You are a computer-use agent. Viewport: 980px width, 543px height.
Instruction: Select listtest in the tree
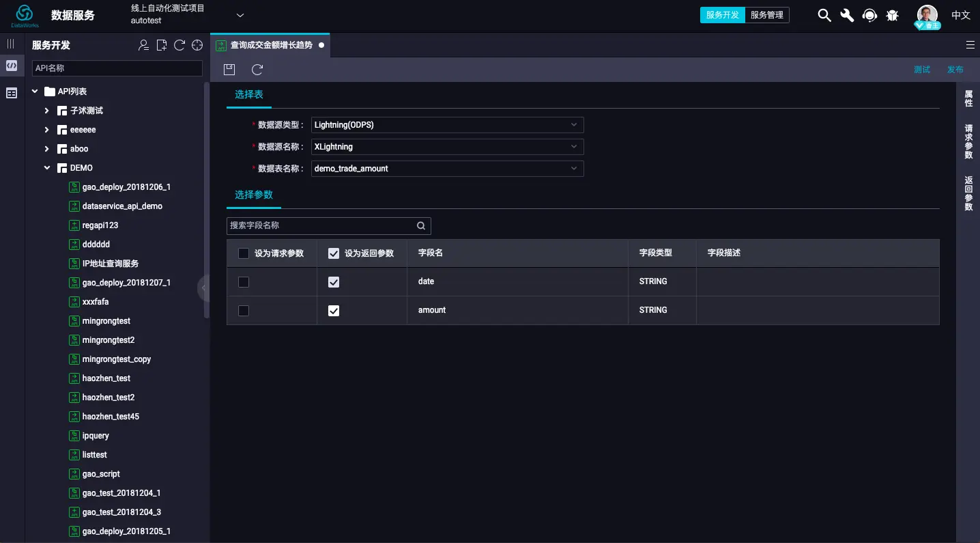click(95, 455)
